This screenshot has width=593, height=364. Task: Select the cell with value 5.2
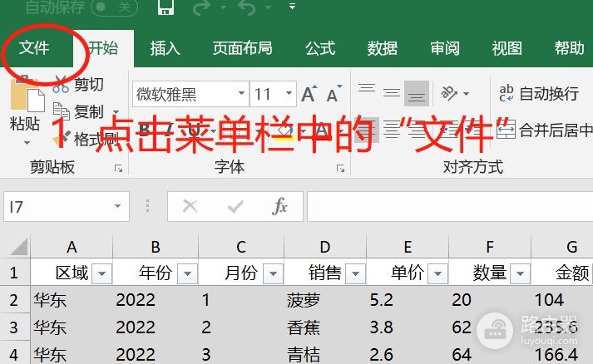point(408,300)
